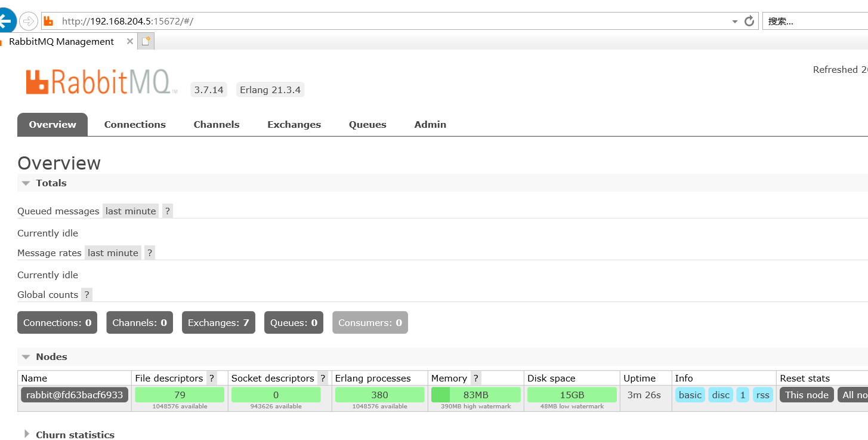Click the All nodes reset stats button

[853, 395]
